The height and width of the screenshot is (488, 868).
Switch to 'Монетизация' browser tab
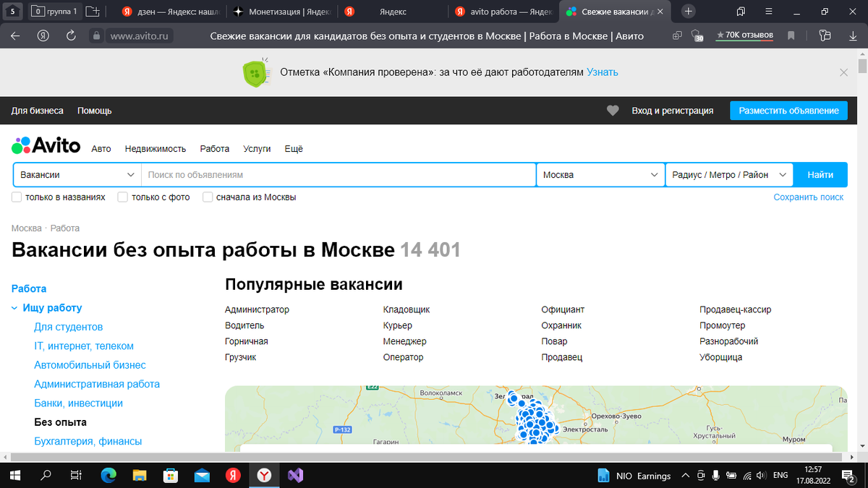pyautogui.click(x=282, y=12)
